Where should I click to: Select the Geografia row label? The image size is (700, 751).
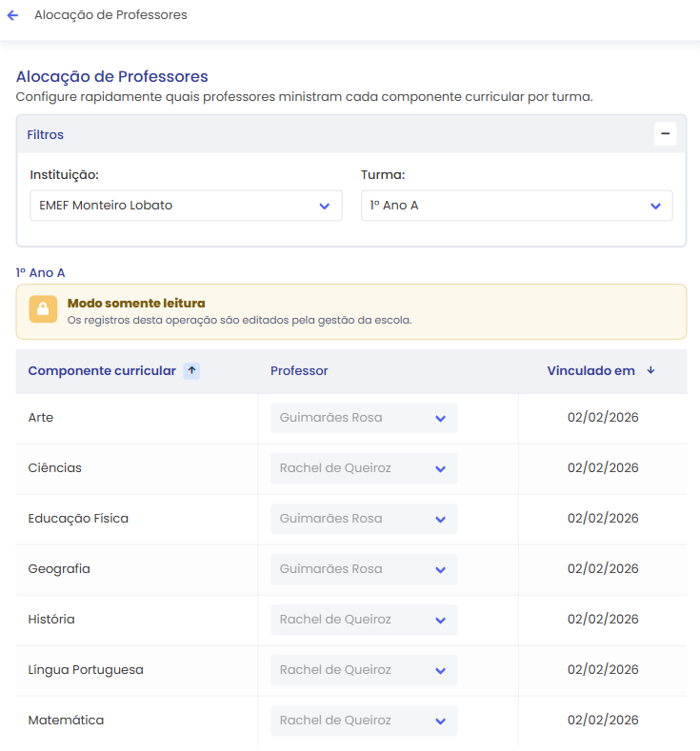(x=59, y=569)
